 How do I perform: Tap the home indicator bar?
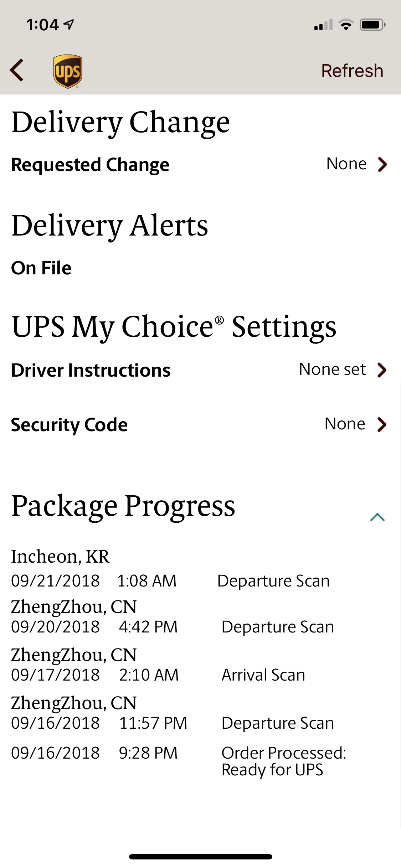(201, 857)
